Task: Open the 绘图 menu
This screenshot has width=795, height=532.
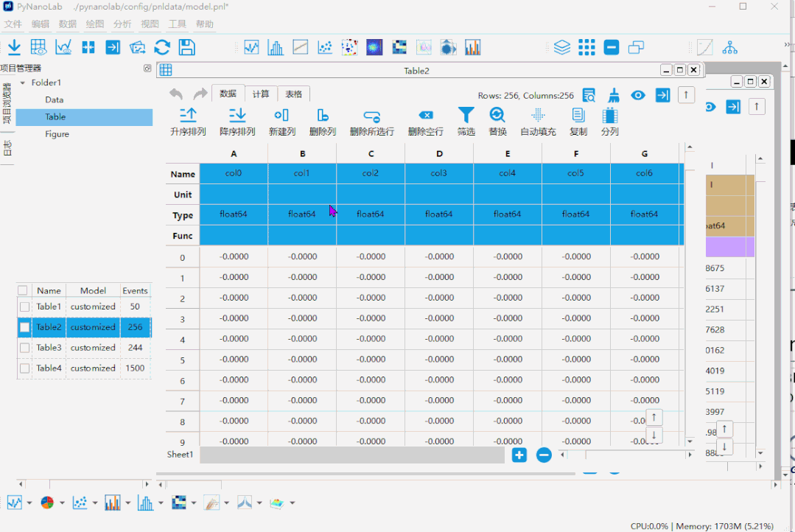Action: (95, 24)
